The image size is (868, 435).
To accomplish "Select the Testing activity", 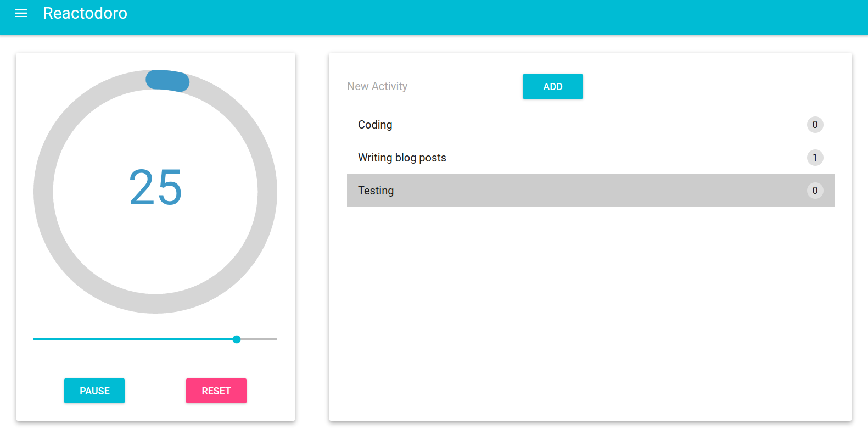I will coord(591,191).
